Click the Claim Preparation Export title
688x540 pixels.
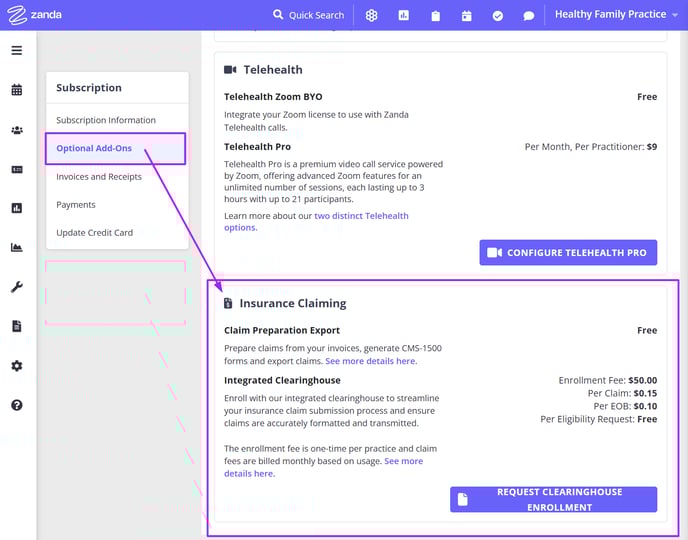[x=282, y=330]
